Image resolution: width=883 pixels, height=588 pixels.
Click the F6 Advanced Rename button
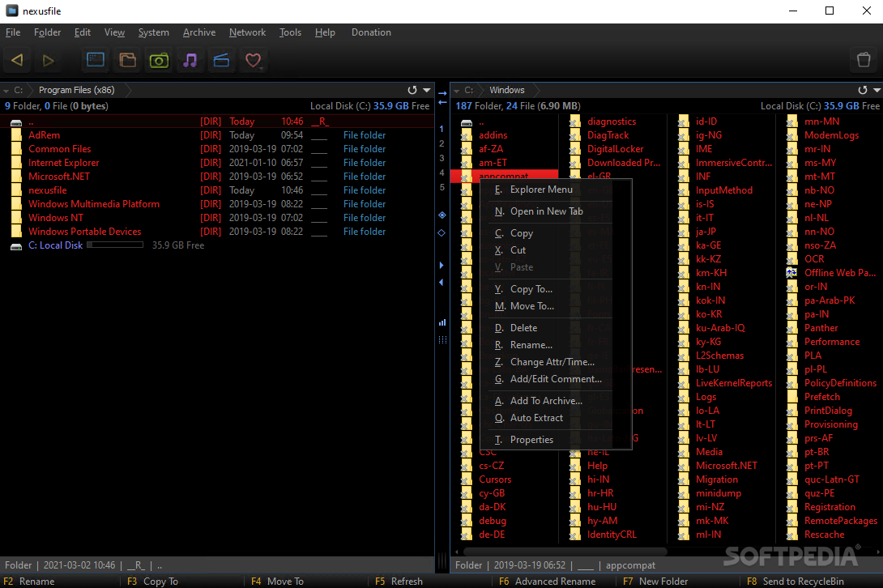[x=548, y=582]
